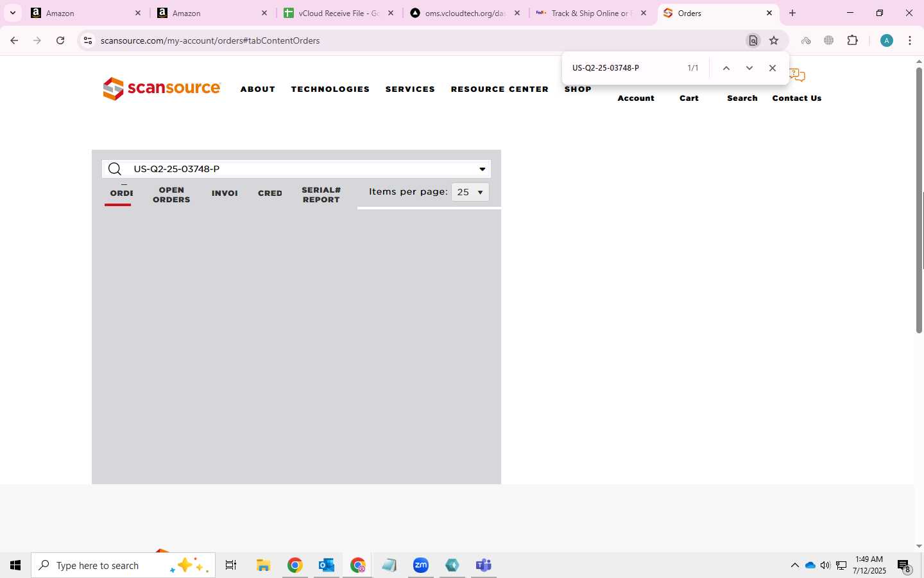
Task: Open the notification center icon
Action: point(904,566)
